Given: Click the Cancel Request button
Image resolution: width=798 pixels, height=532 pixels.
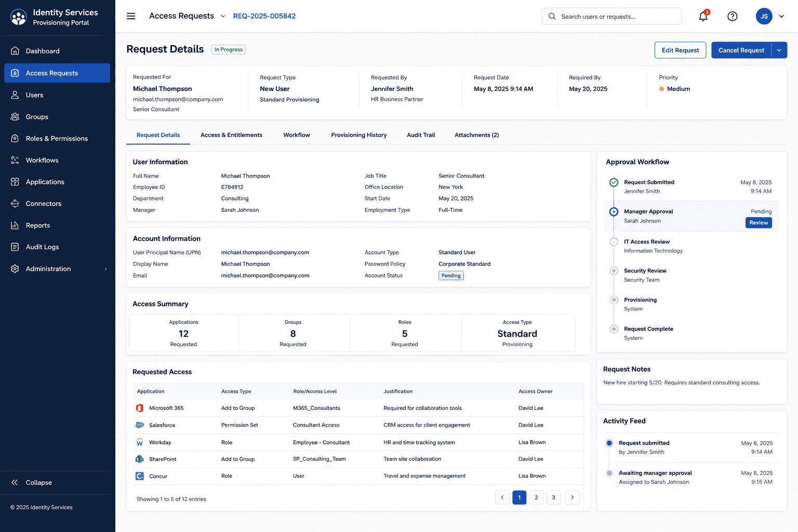Looking at the screenshot, I should (741, 50).
